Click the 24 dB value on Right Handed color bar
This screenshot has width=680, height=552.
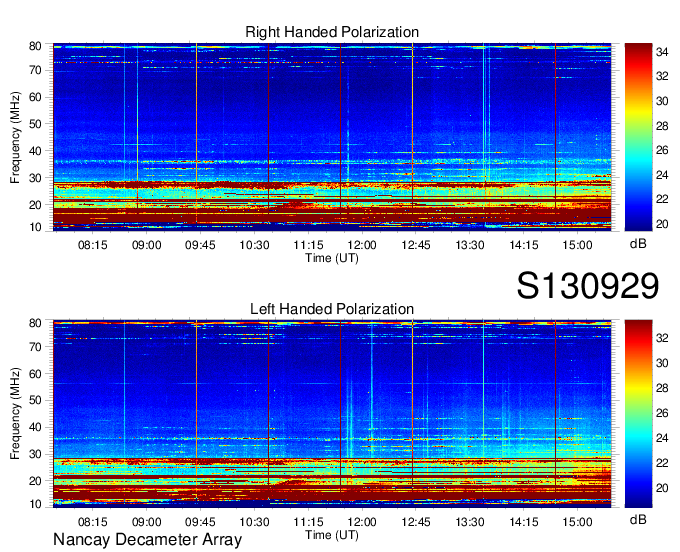pyautogui.click(x=662, y=175)
